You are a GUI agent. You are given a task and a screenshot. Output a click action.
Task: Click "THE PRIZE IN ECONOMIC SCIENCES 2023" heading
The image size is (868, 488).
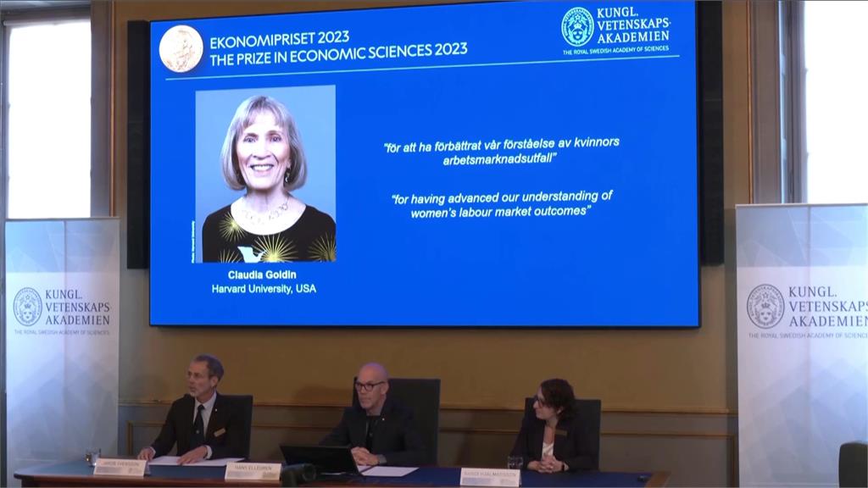pyautogui.click(x=338, y=54)
